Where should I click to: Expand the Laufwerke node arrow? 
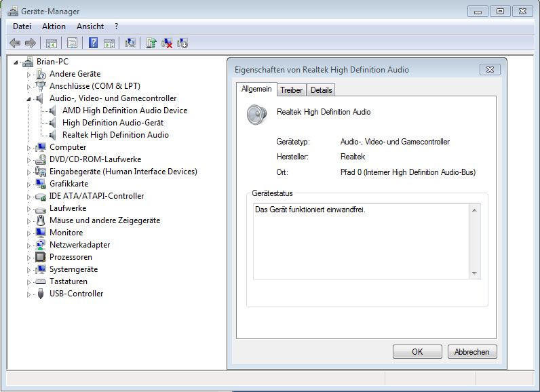(28, 209)
